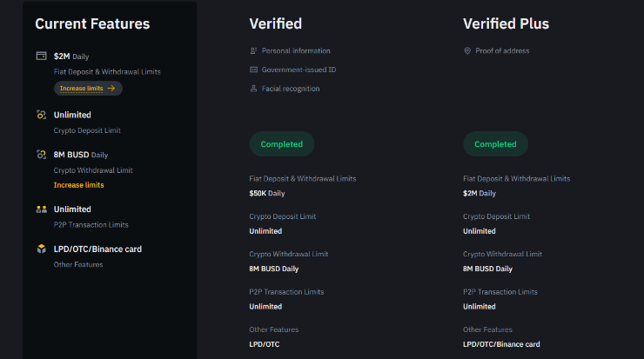Click $50K Daily fiat limit under Verified
Image resolution: width=644 pixels, height=359 pixels.
click(267, 193)
